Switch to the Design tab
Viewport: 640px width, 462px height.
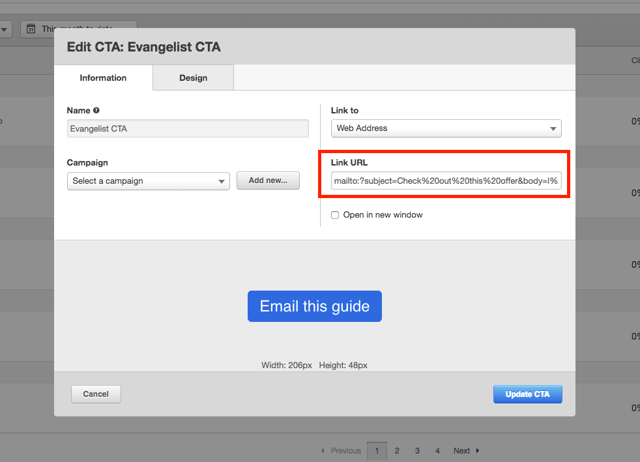tap(193, 78)
